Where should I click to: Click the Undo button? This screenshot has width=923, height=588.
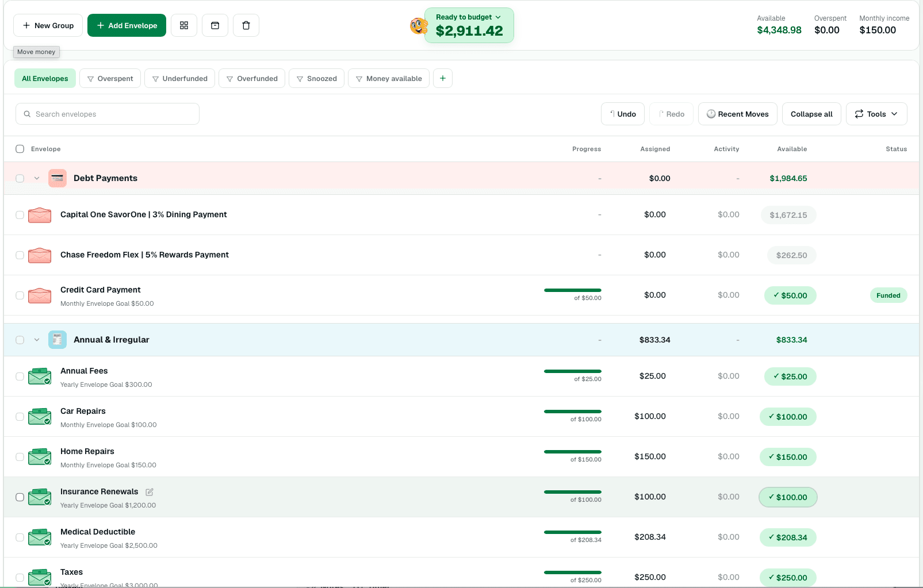pos(623,114)
